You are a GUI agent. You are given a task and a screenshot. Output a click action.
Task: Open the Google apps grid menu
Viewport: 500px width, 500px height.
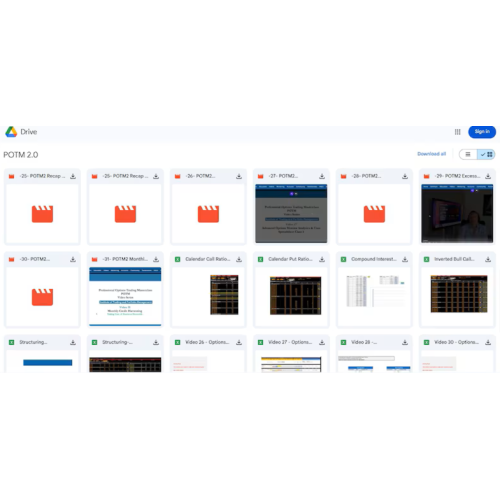458,132
